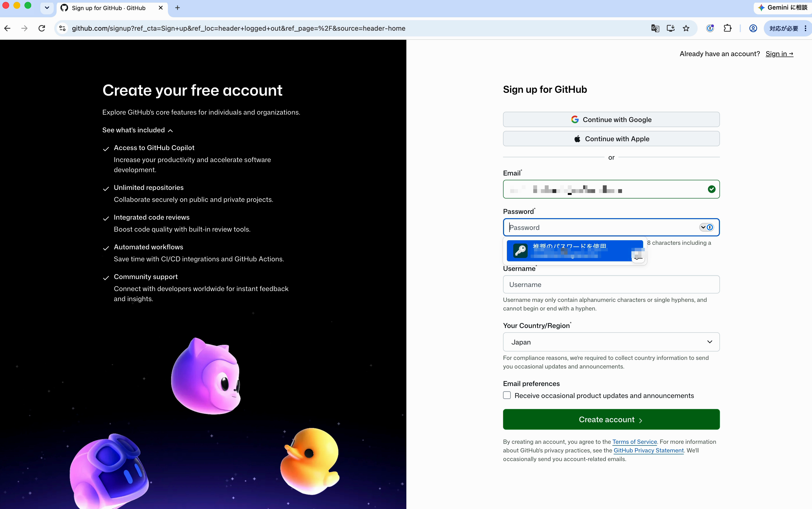812x509 pixels.
Task: Go back to the previous page
Action: (7, 28)
